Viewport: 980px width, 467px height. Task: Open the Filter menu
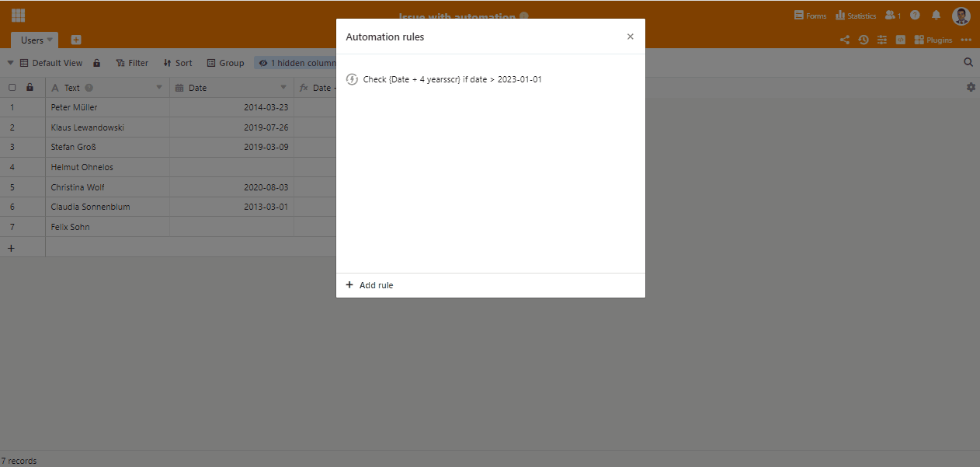[132, 63]
